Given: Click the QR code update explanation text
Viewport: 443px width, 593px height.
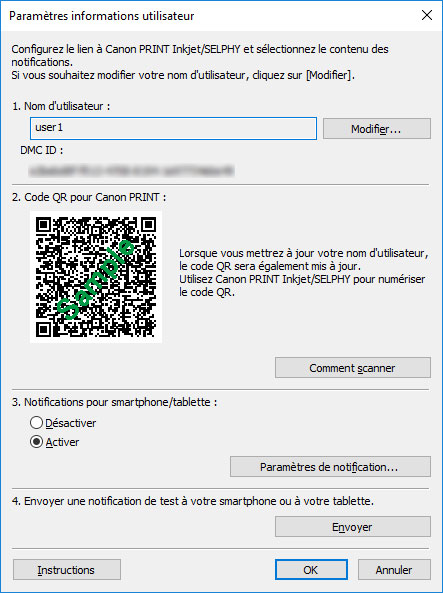Looking at the screenshot, I should 303,273.
